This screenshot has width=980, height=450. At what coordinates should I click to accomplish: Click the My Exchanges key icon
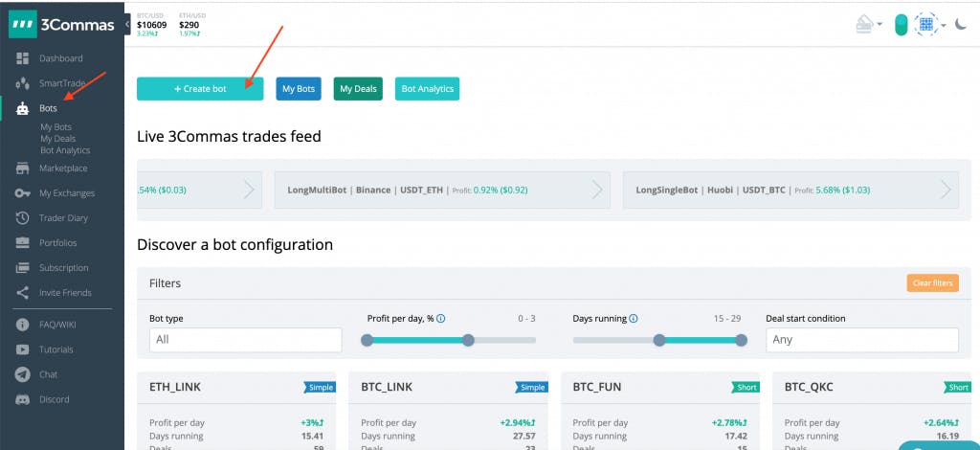tap(23, 193)
